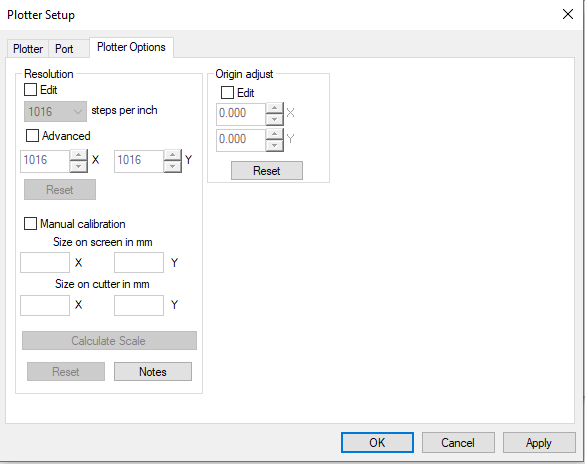Increase resolution X with up arrow

tap(79, 155)
